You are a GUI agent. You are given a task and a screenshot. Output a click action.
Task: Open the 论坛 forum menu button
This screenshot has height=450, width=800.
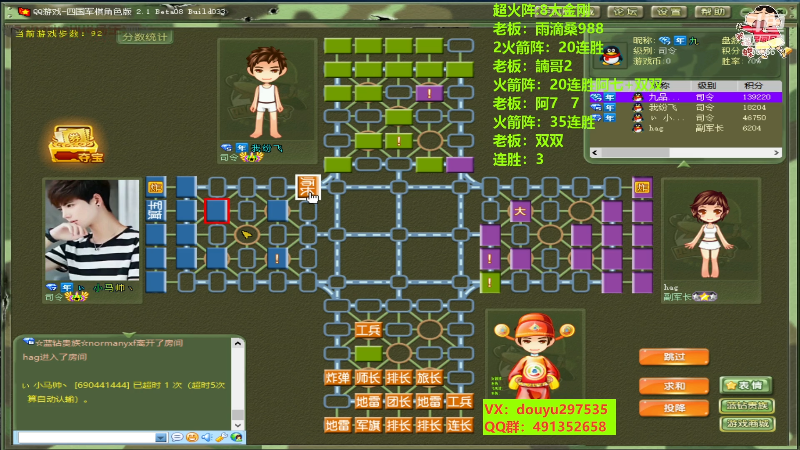625,12
